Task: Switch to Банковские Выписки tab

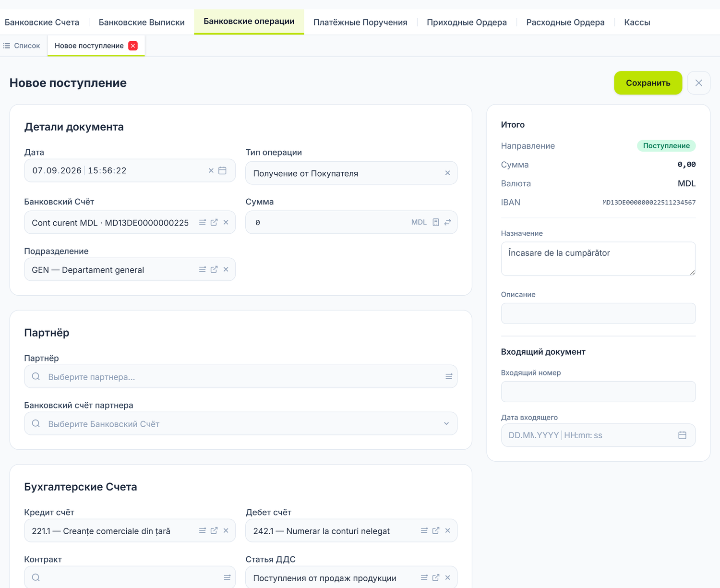Action: pos(142,22)
